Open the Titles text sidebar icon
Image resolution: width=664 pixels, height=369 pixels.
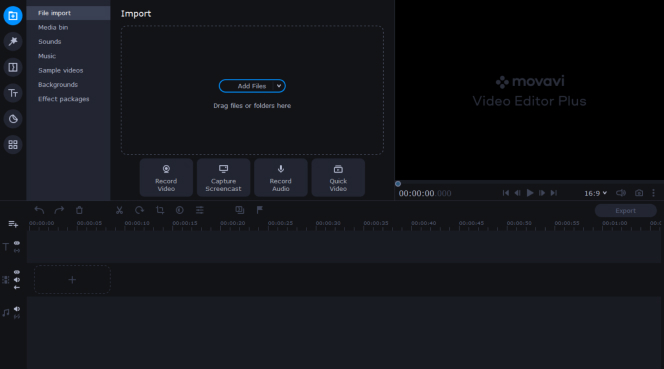pos(13,93)
